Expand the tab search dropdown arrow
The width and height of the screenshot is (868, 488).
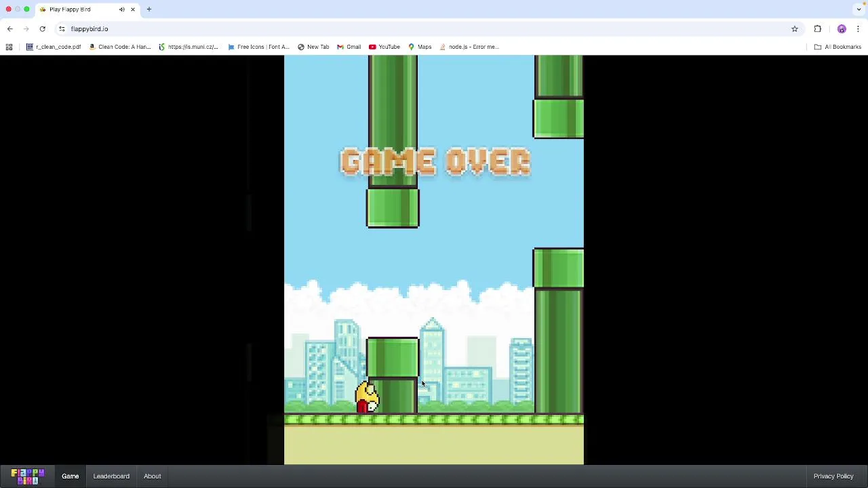coord(859,9)
